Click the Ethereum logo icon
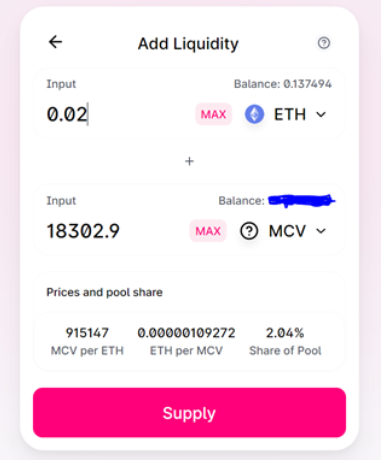This screenshot has height=474, width=386. (x=255, y=114)
